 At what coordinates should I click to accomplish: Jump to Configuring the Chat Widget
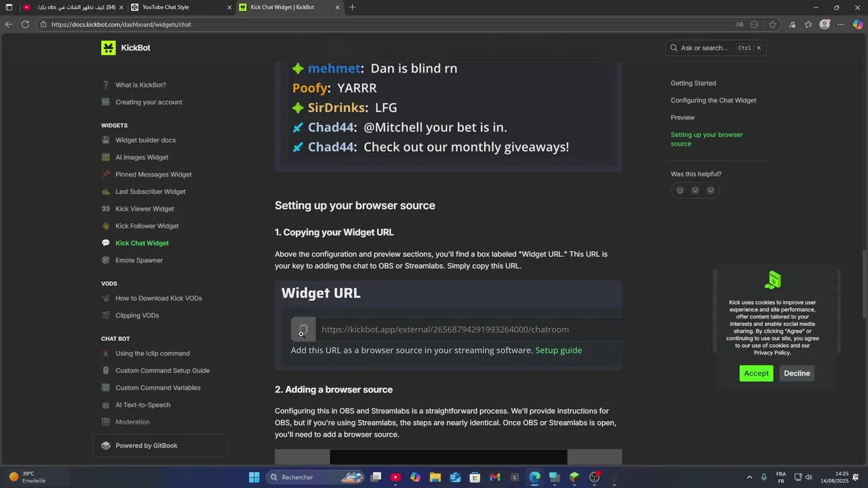(x=713, y=100)
